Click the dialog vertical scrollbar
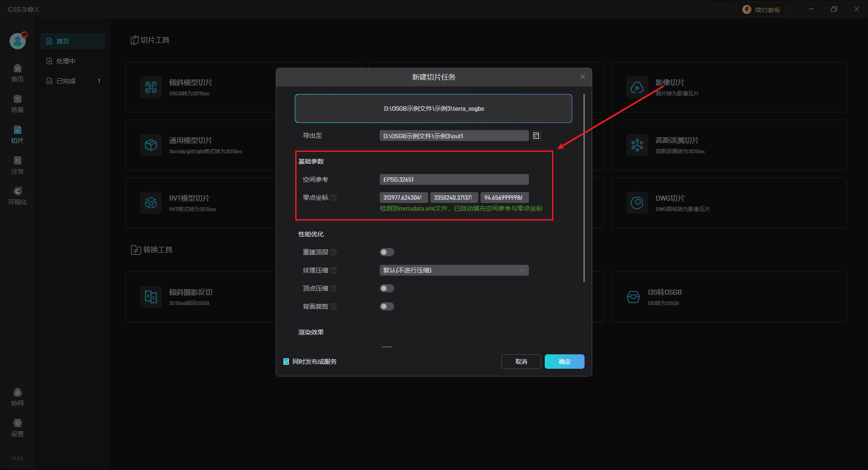 584,188
